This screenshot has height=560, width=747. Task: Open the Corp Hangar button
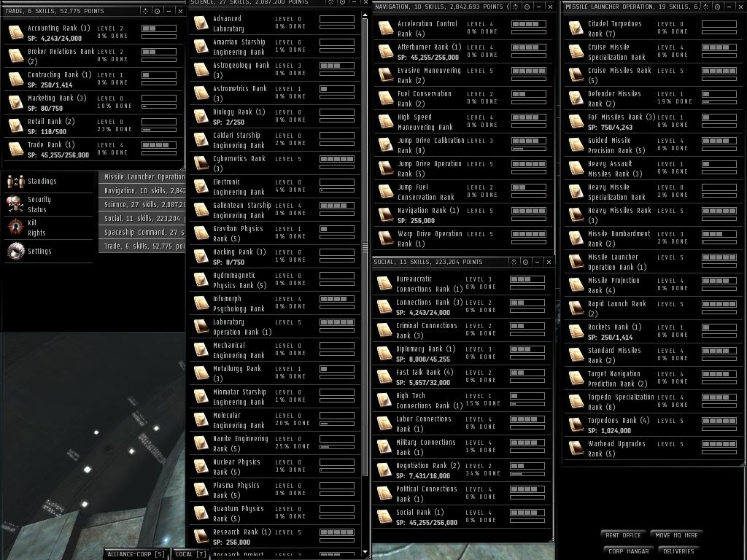tap(628, 551)
